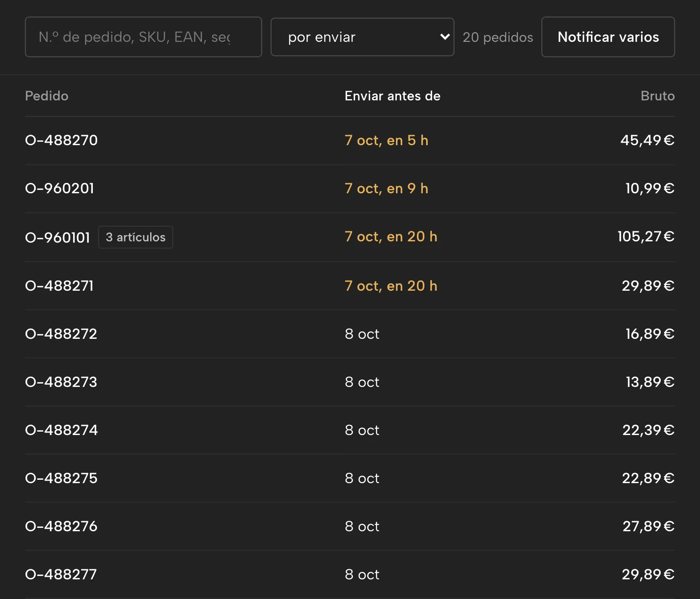The width and height of the screenshot is (700, 599).
Task: Click the '7 oct, en 9 h' deadline
Action: pyautogui.click(x=386, y=188)
